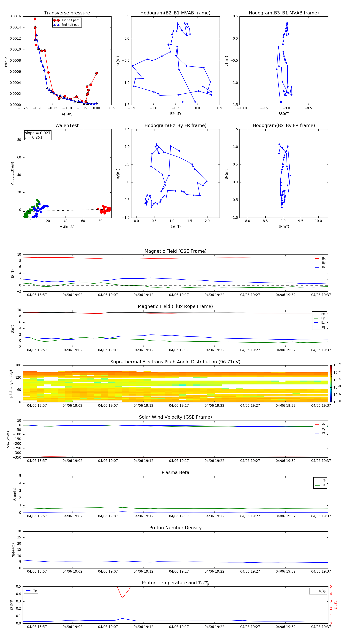Image resolution: width=351 pixels, height=644 pixels.
Task: Click the "Hodogram(B2_B1 MVAB frame)" title
Action: (x=175, y=13)
